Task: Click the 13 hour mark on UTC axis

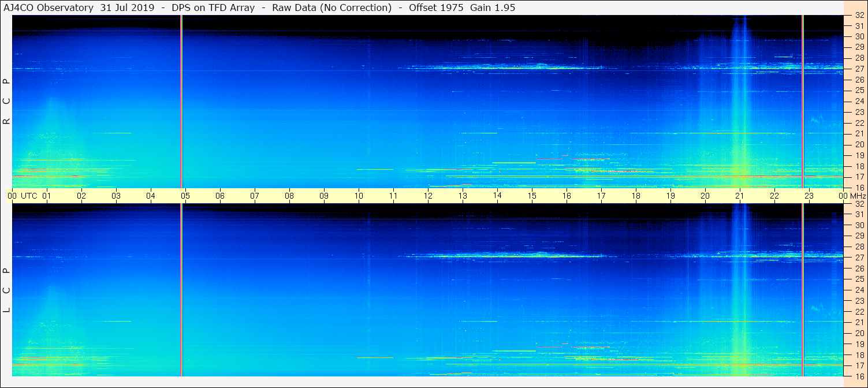Action: [463, 196]
